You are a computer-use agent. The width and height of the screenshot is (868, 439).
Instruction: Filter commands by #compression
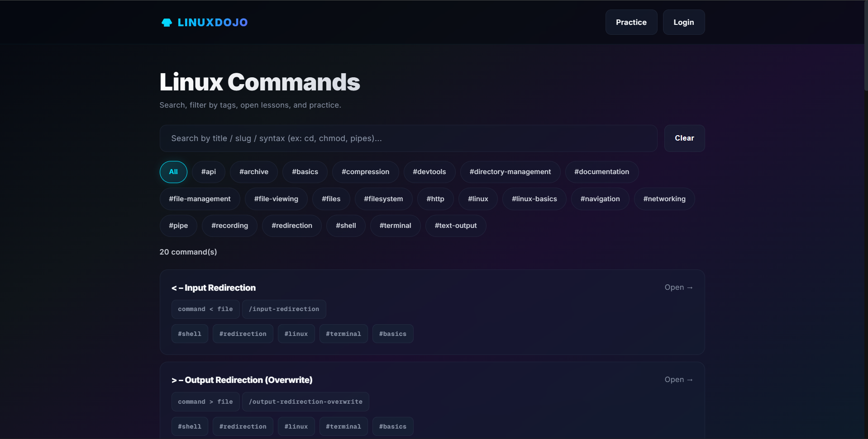click(365, 172)
